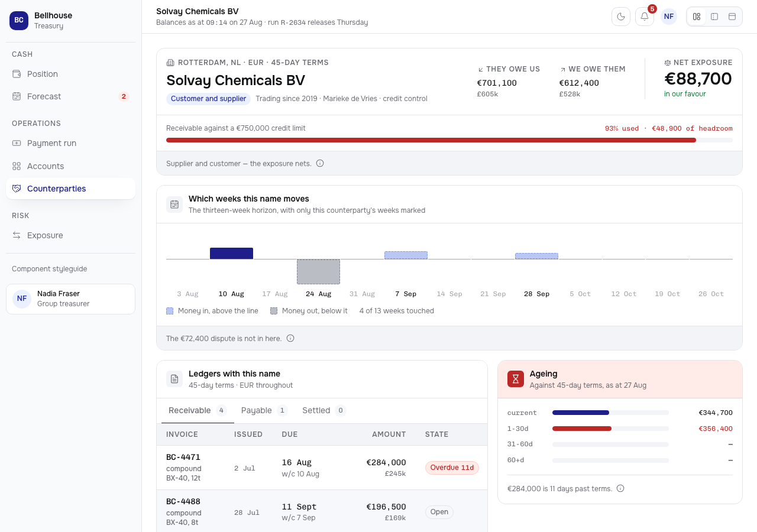Click the €701,100 'They owe us' amount

pos(497,83)
